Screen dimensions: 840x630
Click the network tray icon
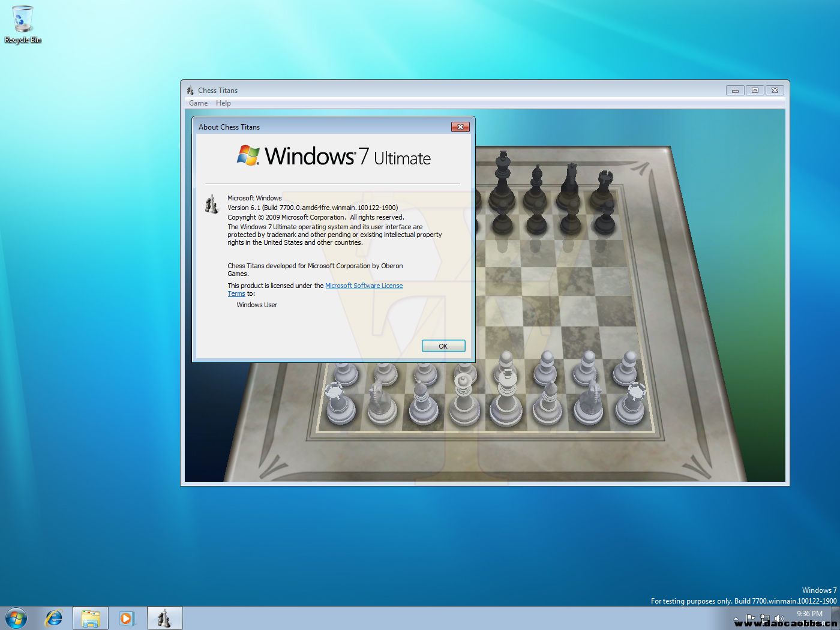point(764,618)
